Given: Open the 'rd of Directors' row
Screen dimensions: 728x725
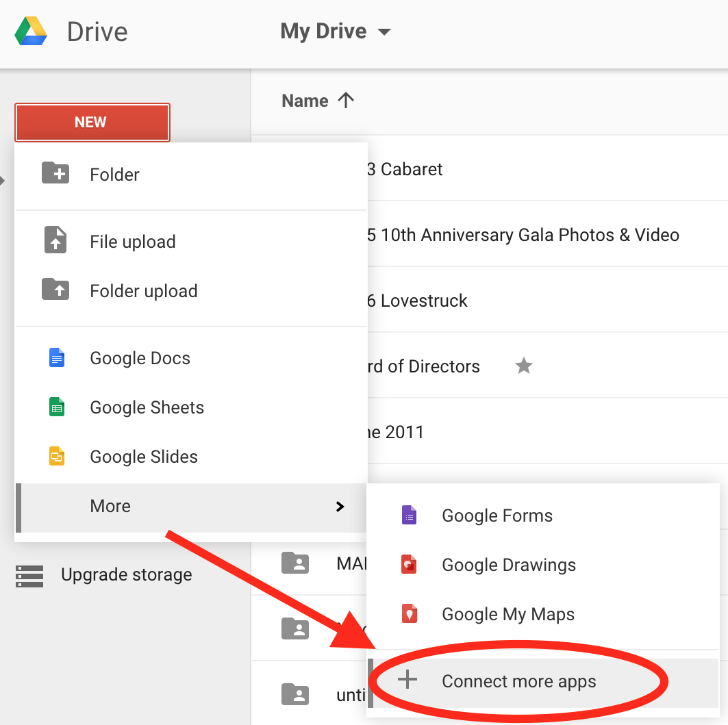Looking at the screenshot, I should 548,366.
